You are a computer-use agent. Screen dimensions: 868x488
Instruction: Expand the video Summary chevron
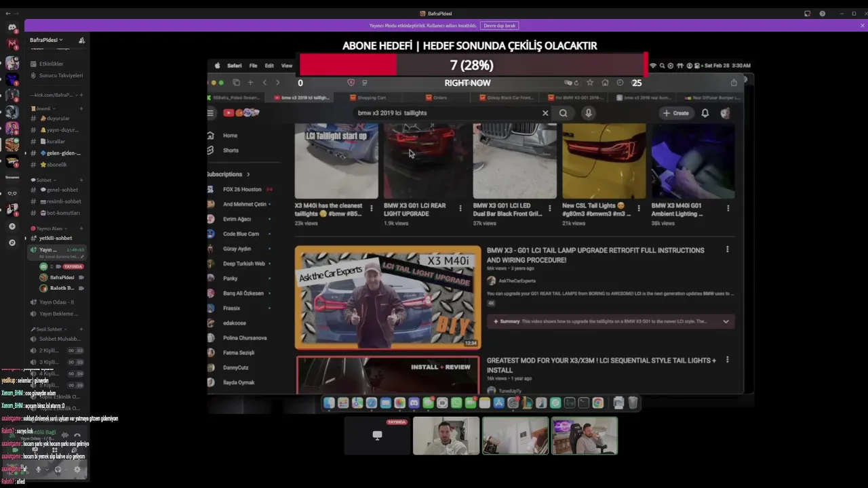[726, 321]
